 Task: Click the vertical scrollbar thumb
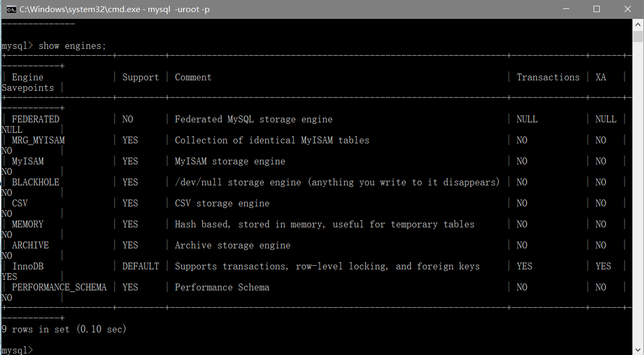(638, 36)
